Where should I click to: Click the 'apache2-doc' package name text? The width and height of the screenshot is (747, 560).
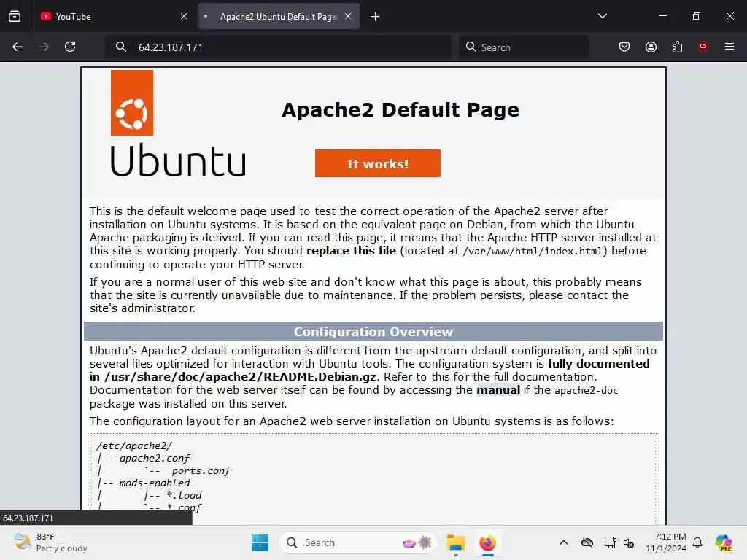coord(586,391)
